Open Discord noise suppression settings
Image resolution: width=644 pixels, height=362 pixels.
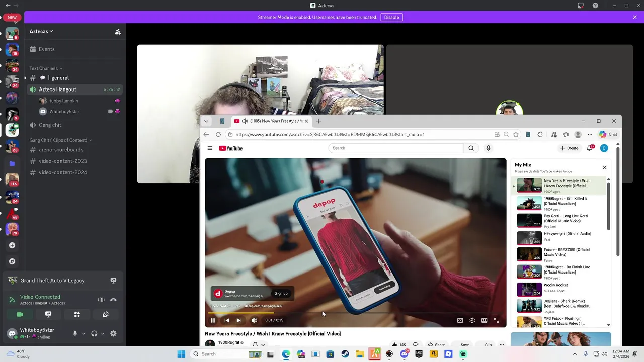[101, 300]
